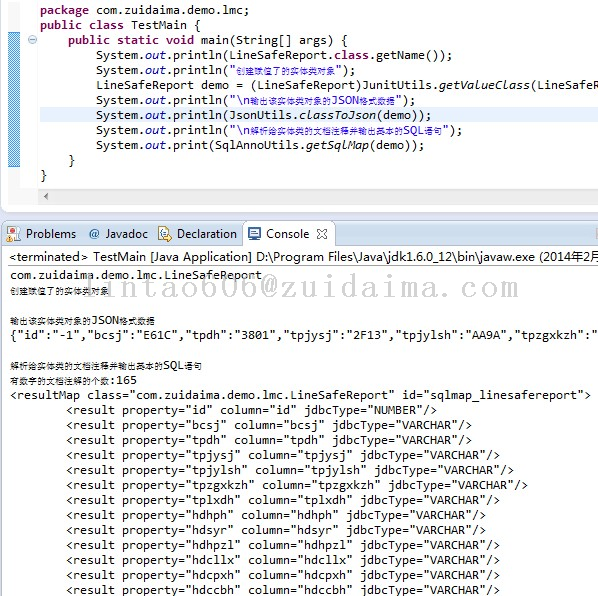The height and width of the screenshot is (596, 598).
Task: Close the Console view with X
Action: [x=322, y=234]
